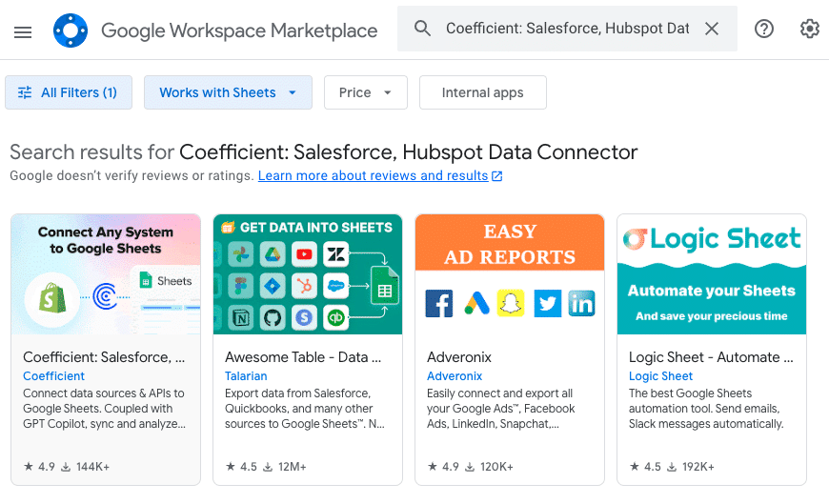Click the green Sheets icon in Awesome Table banner
Screen dimensions: 829x504
(384, 286)
